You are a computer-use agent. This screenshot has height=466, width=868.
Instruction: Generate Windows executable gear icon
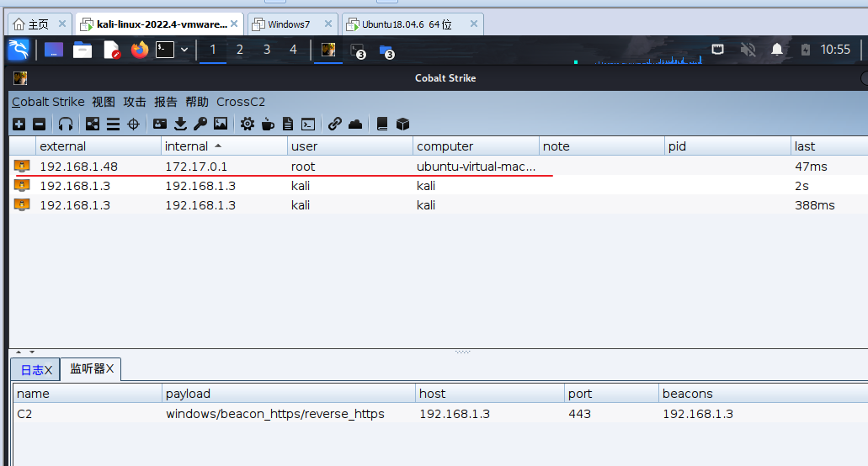247,124
